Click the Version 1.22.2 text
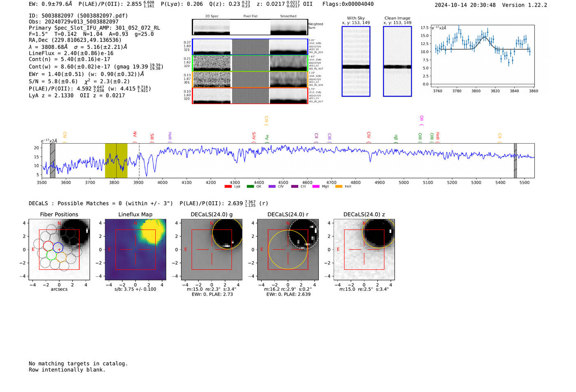576x392 pixels. pos(525,5)
